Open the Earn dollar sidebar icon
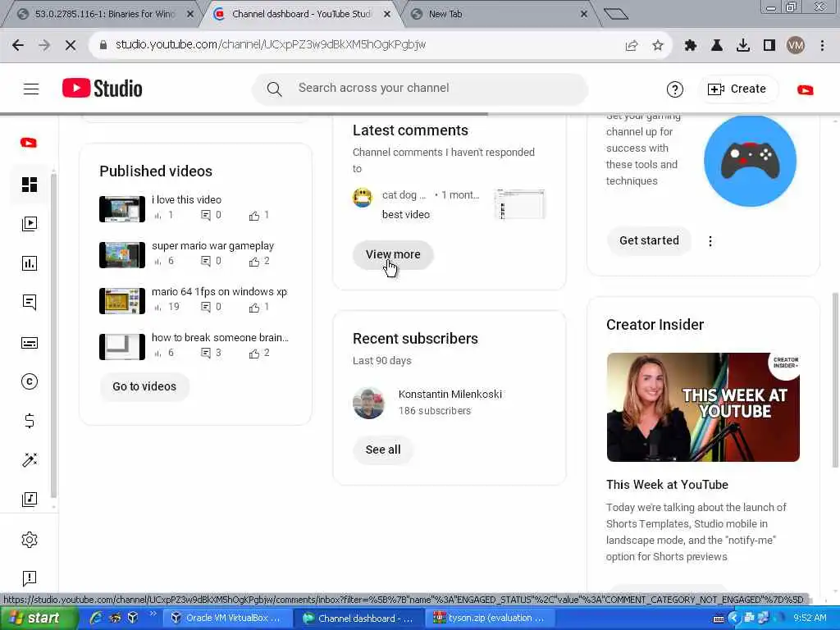 (30, 421)
